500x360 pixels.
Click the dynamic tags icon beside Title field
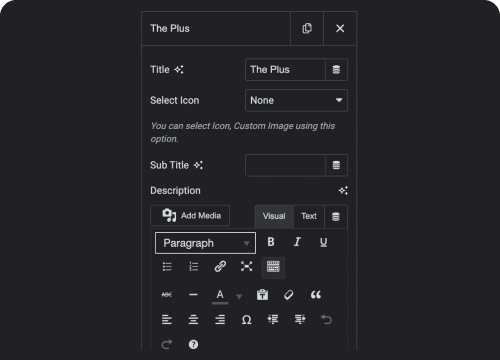click(336, 70)
